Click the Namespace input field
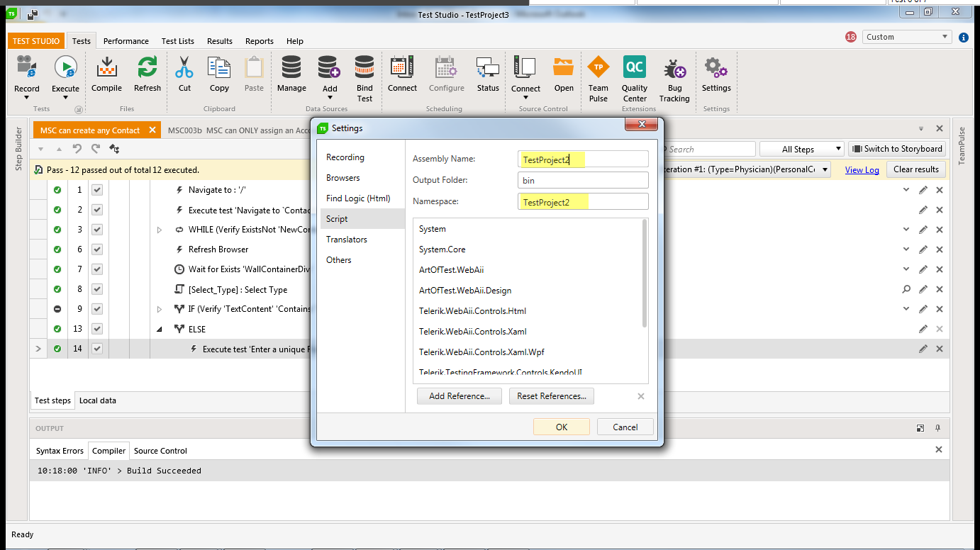980x550 pixels. (x=583, y=202)
